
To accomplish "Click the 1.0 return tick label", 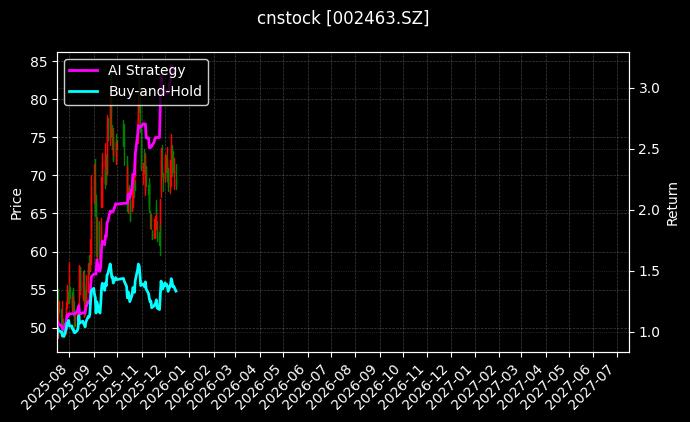I will (650, 332).
